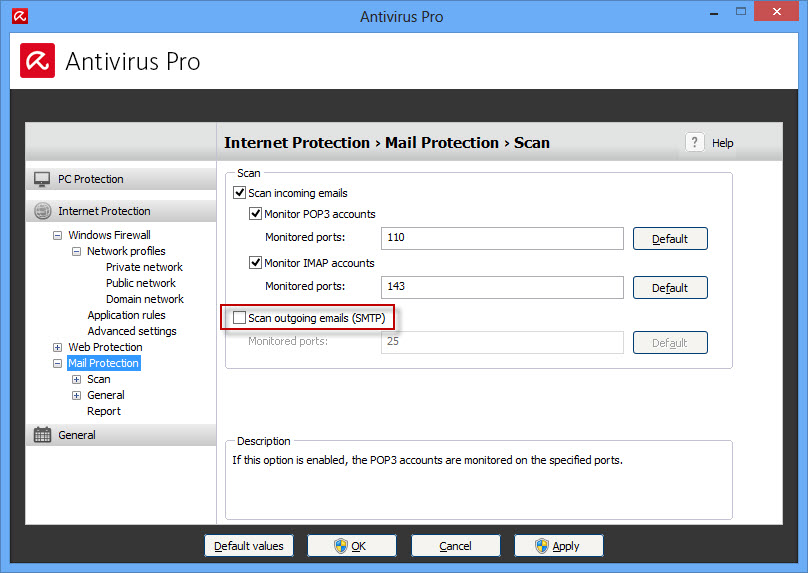This screenshot has width=808, height=573.
Task: Select Private network in the tree
Action: 144,267
